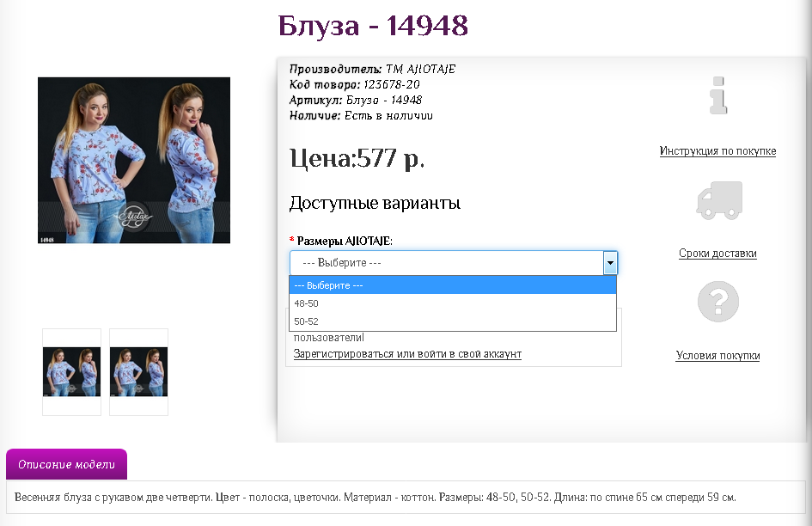Click the size dropdown arrow button
The width and height of the screenshot is (812, 526).
(x=610, y=263)
